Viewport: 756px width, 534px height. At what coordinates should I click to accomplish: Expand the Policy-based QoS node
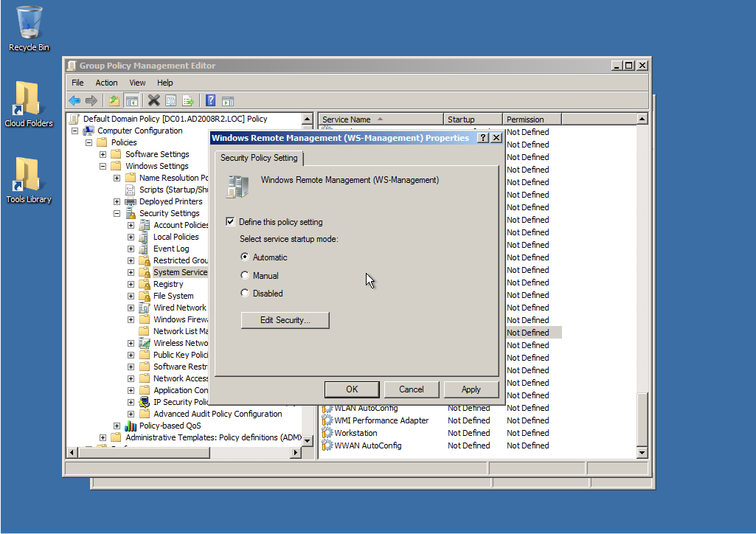[117, 426]
